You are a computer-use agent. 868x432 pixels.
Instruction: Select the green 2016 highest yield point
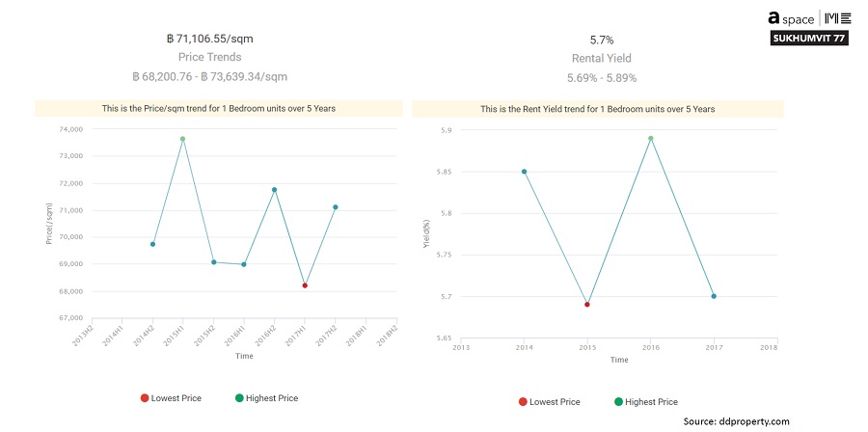coord(651,138)
